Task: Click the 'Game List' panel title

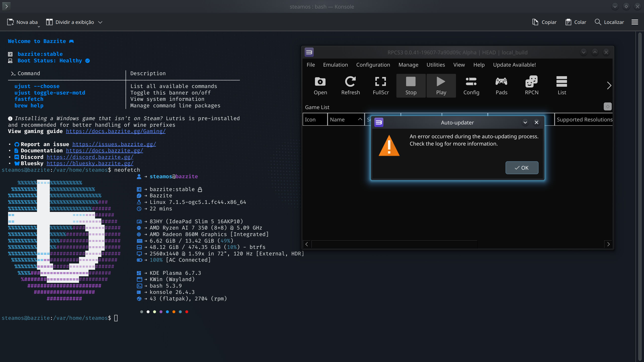Action: pos(317,107)
